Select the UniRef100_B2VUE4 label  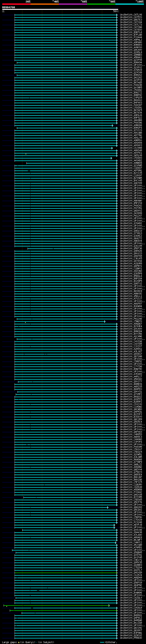point(131,326)
